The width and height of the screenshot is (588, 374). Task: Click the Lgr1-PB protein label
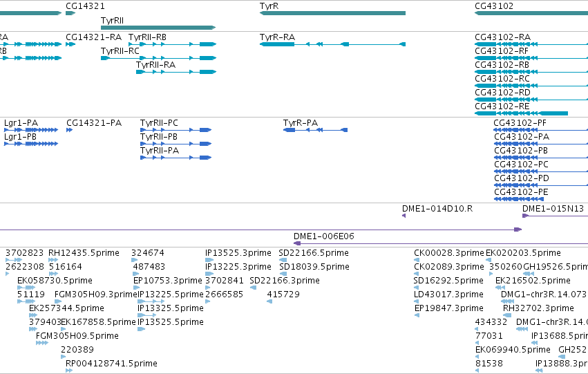point(20,137)
